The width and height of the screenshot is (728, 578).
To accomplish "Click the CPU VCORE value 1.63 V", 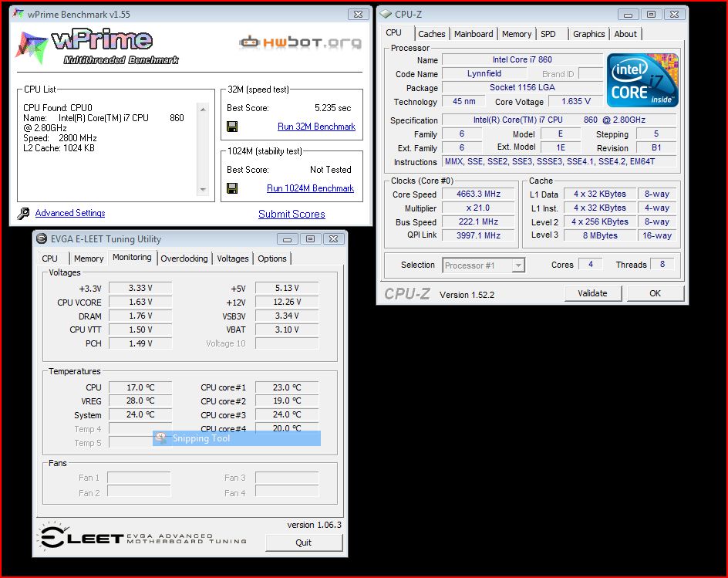I will coord(140,302).
